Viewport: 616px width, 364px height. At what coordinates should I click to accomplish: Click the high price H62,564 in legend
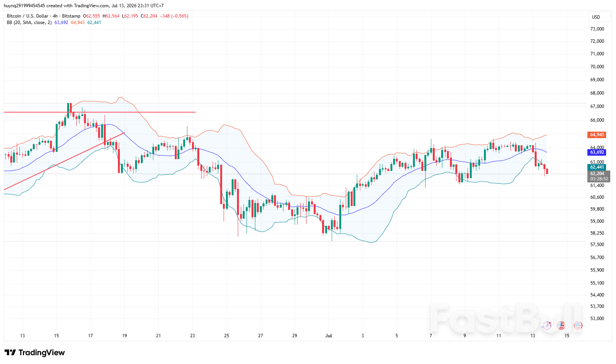point(111,16)
